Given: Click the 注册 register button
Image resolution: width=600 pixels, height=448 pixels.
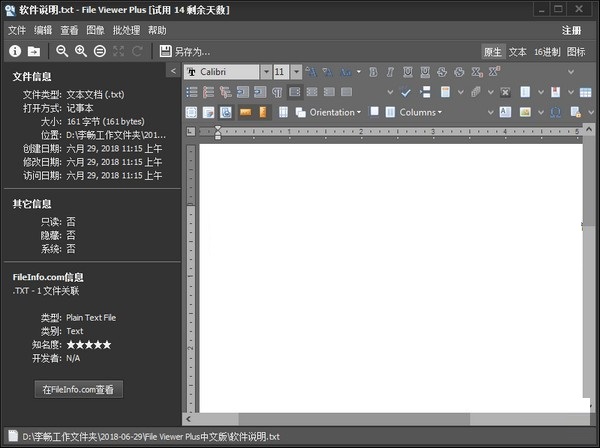Looking at the screenshot, I should coord(571,30).
